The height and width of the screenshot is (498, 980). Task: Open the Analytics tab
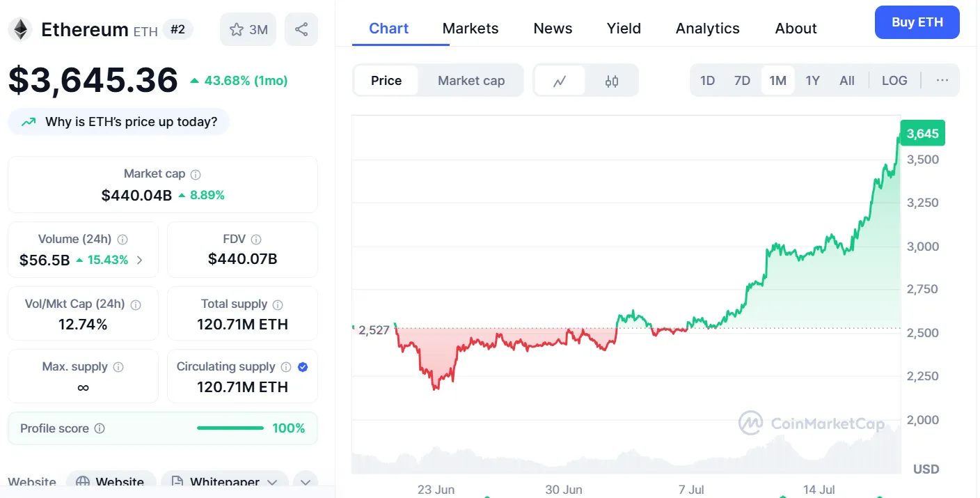707,29
